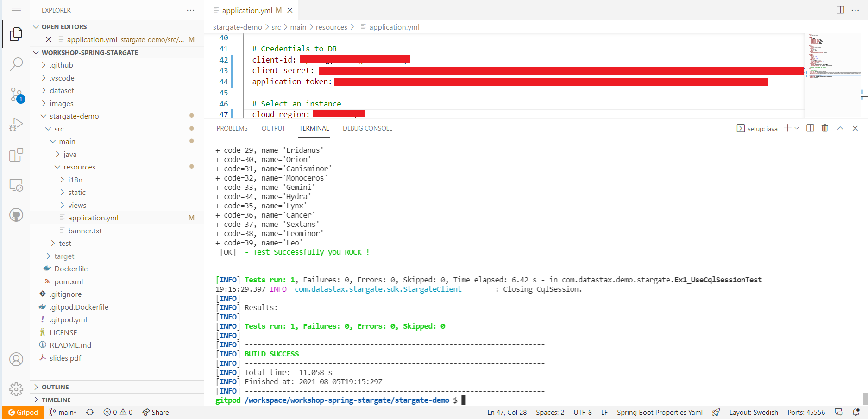Open the Run and Debug view

click(x=17, y=124)
